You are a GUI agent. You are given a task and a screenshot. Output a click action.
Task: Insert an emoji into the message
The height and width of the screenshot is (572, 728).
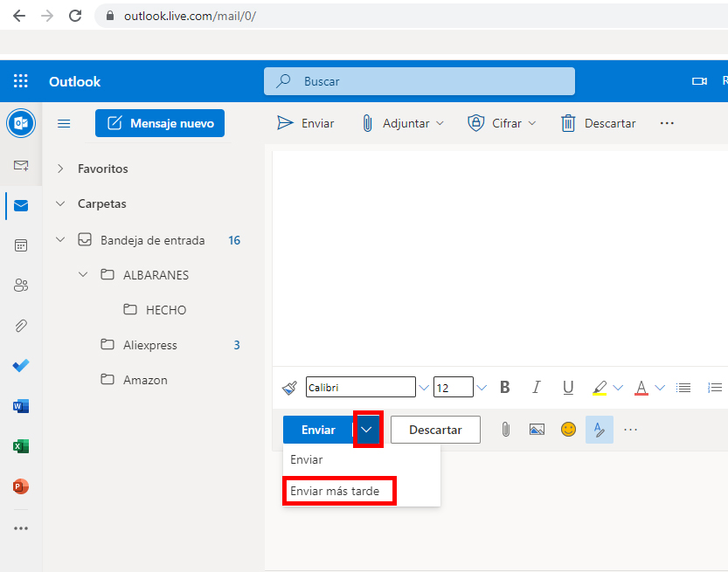pyautogui.click(x=568, y=429)
